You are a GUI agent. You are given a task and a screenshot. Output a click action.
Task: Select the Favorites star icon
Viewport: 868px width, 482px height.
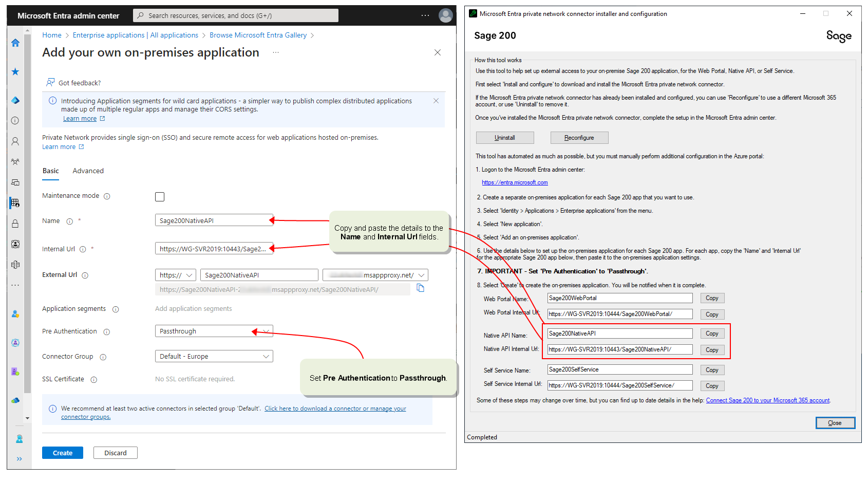(x=15, y=71)
